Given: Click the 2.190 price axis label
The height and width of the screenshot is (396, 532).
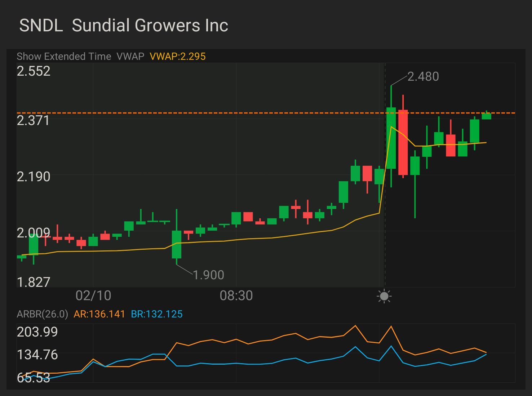Looking at the screenshot, I should coord(34,177).
